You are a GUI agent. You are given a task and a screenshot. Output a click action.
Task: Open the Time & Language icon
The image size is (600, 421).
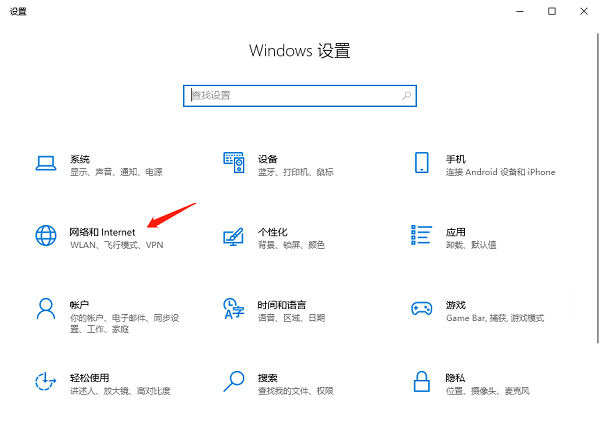(x=234, y=308)
